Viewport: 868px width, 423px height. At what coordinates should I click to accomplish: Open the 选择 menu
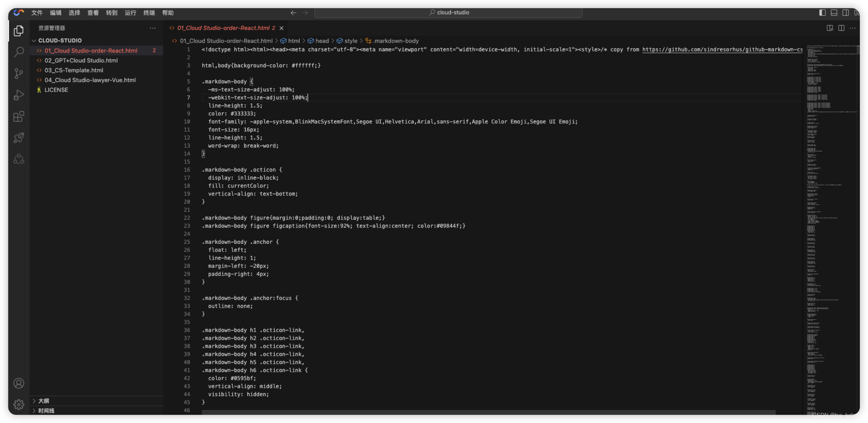tap(74, 13)
